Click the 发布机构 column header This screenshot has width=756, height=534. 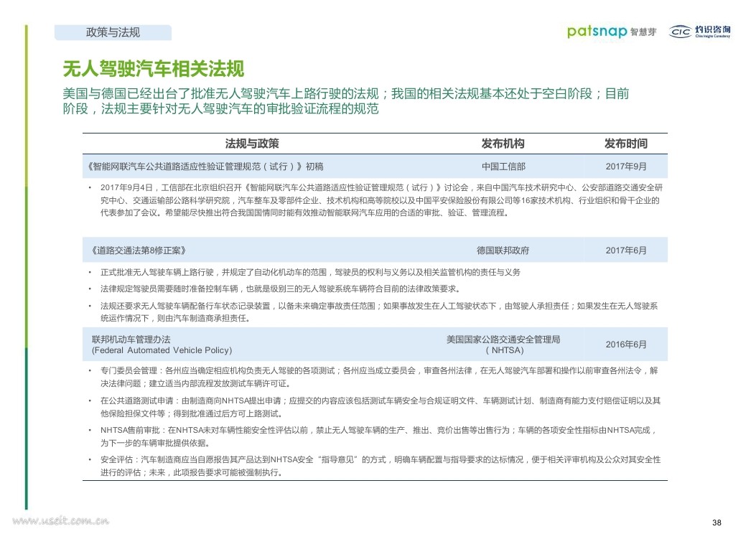tap(503, 144)
